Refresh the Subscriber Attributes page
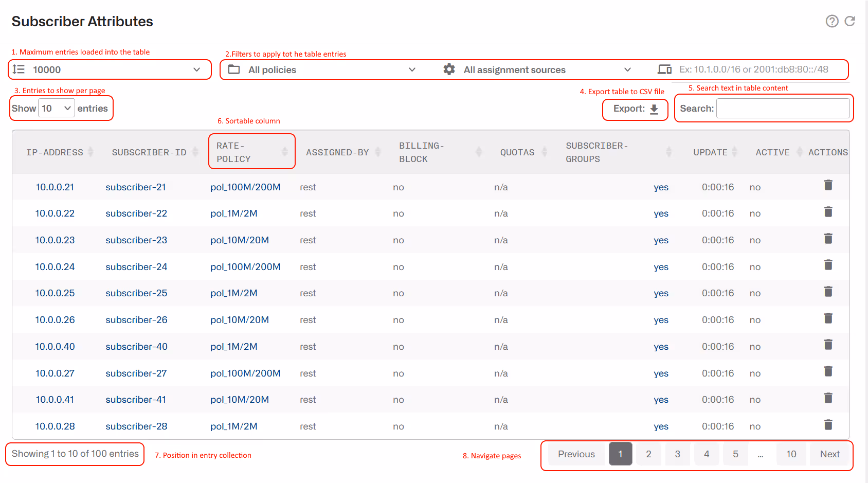Screen dimensions: 868x483 (850, 21)
